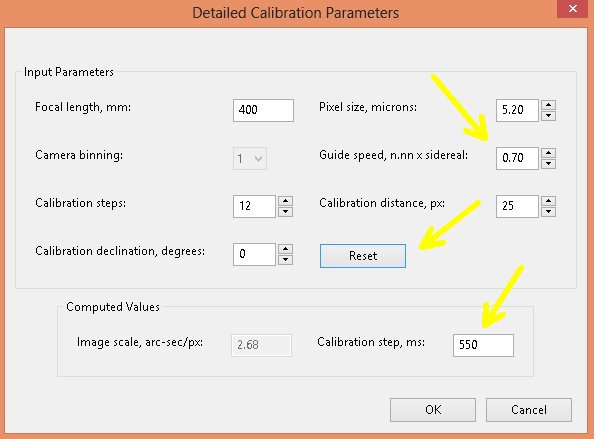Decrease the Pixel size value with down arrow
594x439 pixels.
pos(549,116)
